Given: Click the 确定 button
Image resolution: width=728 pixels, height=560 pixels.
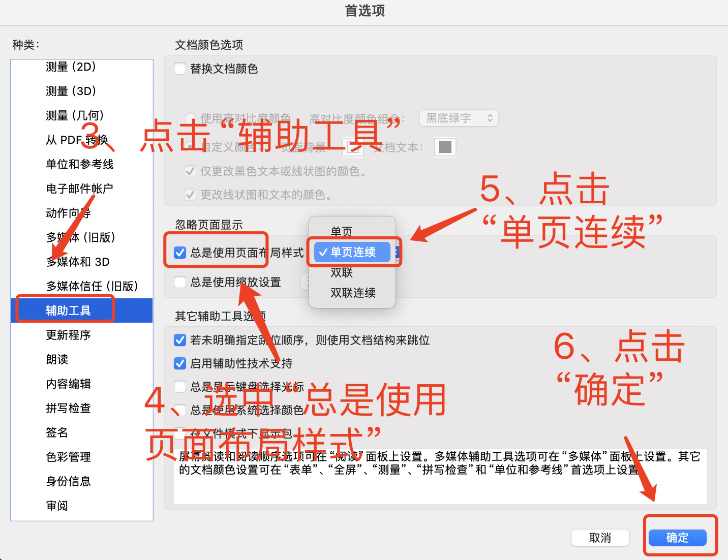Looking at the screenshot, I should [x=678, y=538].
